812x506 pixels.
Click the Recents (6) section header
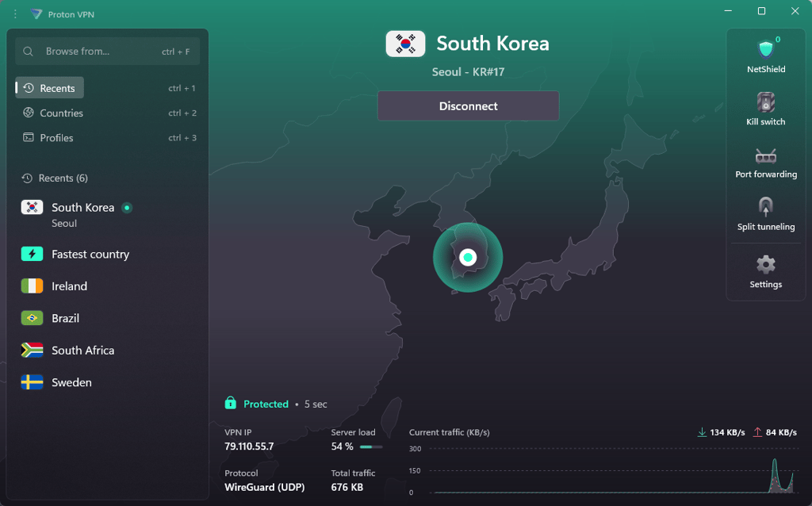point(63,178)
